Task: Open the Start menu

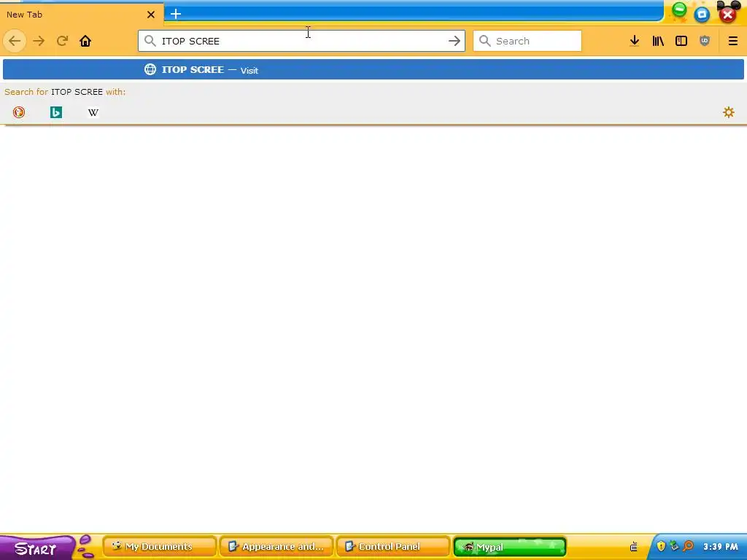Action: (x=36, y=548)
